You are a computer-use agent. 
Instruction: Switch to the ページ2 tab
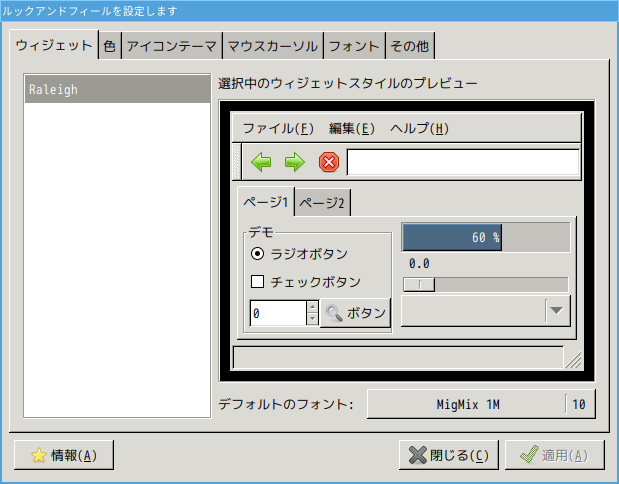coord(322,203)
